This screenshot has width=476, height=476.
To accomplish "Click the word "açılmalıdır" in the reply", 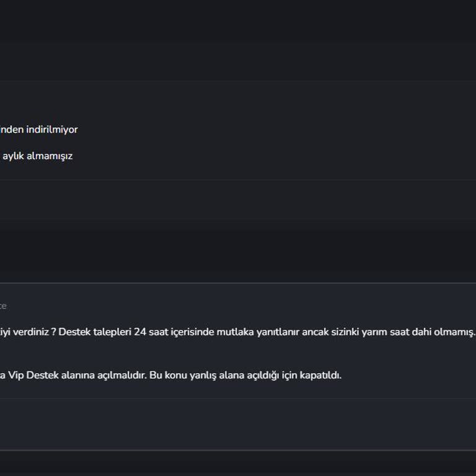I will click(x=121, y=375).
